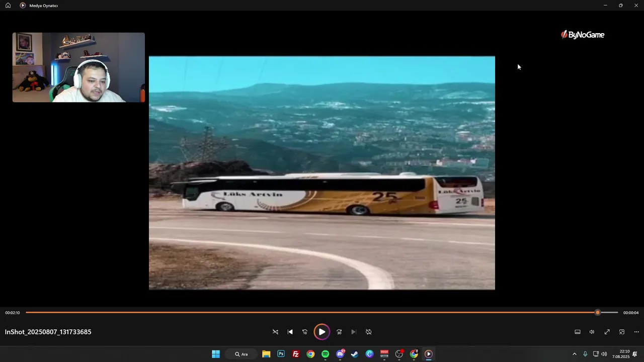Click the playback seek bar thumb
The image size is (644, 362).
point(598,313)
